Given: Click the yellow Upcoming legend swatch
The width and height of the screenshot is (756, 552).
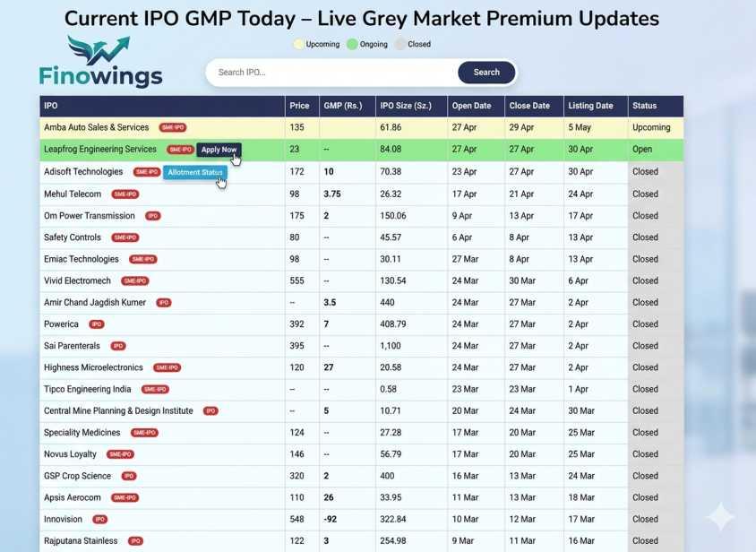Looking at the screenshot, I should click(x=299, y=44).
